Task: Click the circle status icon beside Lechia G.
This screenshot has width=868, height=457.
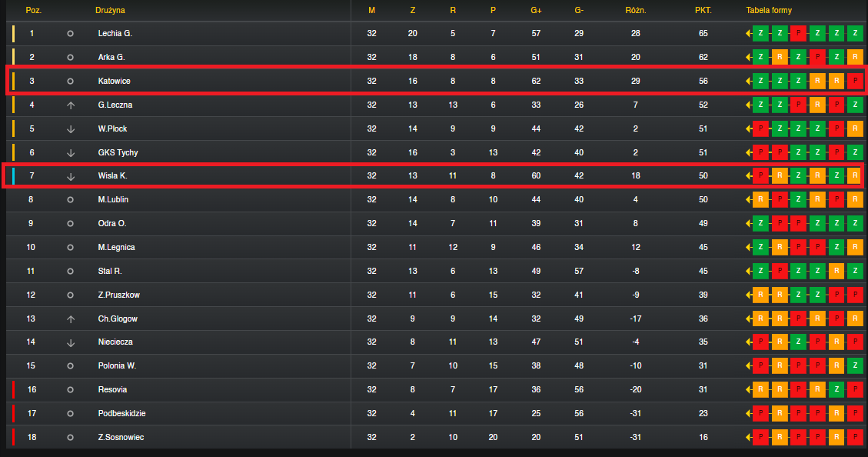Action: (70, 33)
